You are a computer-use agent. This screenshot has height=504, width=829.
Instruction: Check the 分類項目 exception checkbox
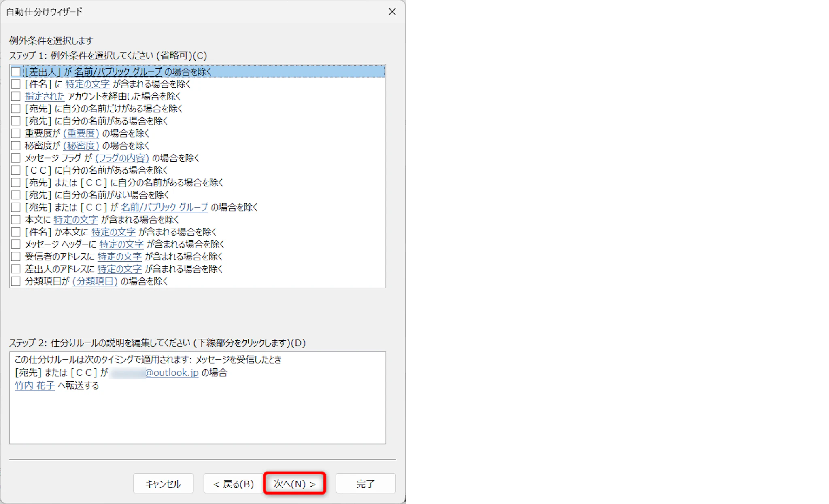pos(16,281)
